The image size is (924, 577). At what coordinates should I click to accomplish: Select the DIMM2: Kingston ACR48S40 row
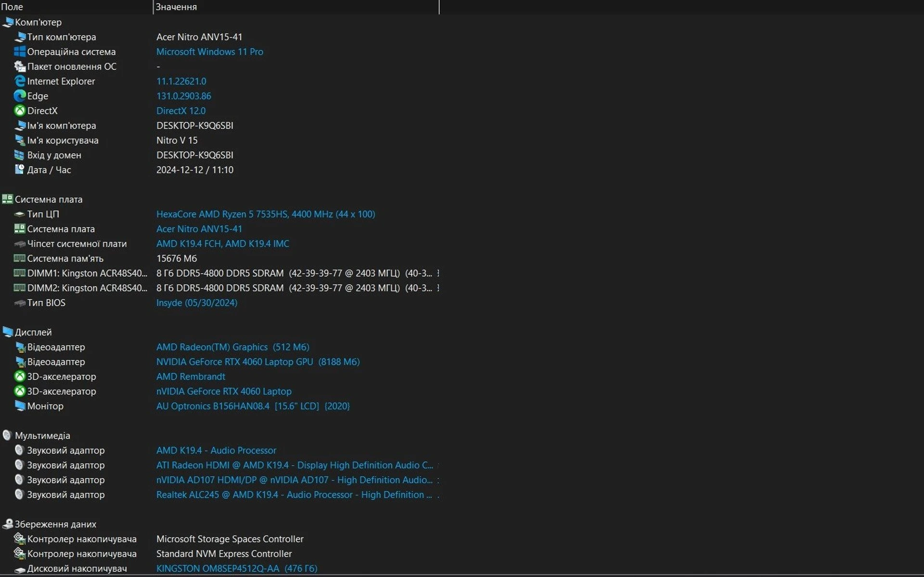pyautogui.click(x=87, y=288)
